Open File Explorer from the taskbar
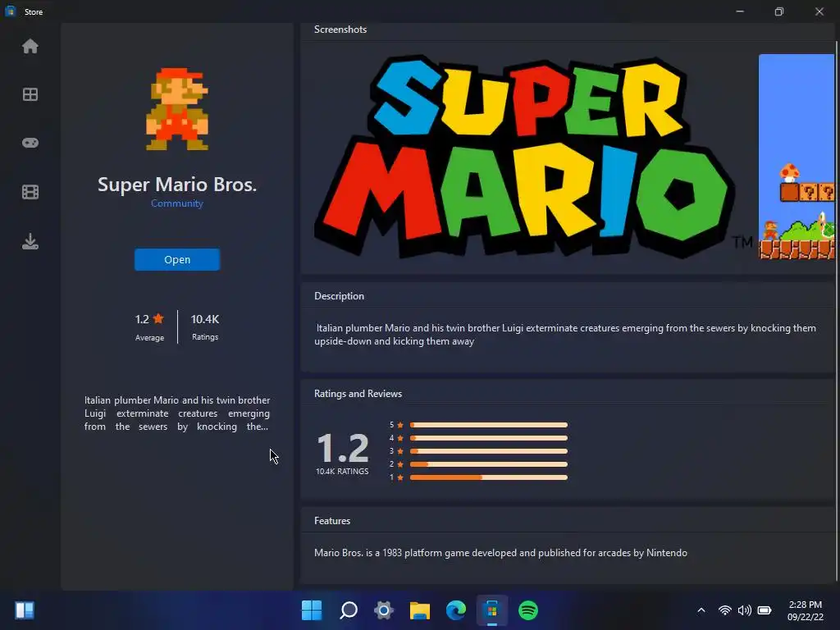Image resolution: width=840 pixels, height=630 pixels. click(x=420, y=610)
